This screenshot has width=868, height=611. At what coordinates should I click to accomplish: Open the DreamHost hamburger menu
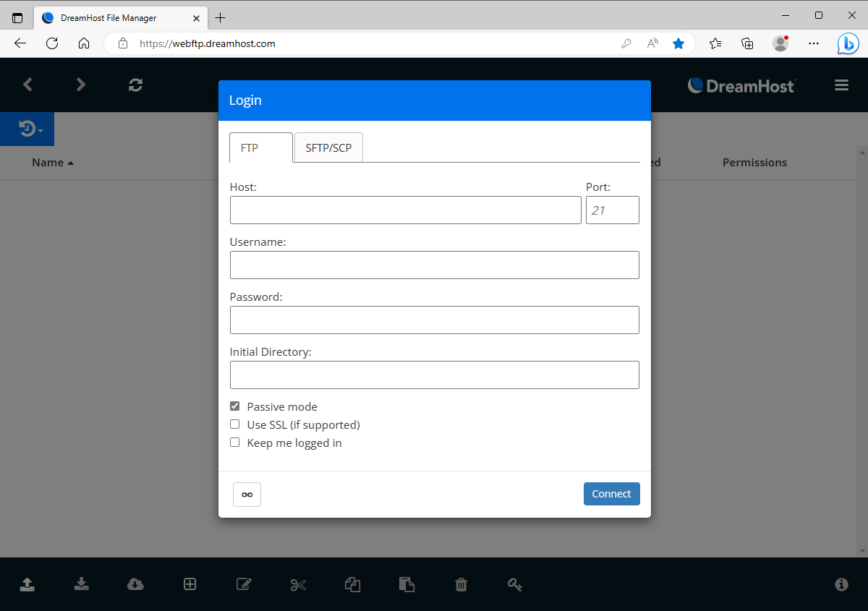841,85
